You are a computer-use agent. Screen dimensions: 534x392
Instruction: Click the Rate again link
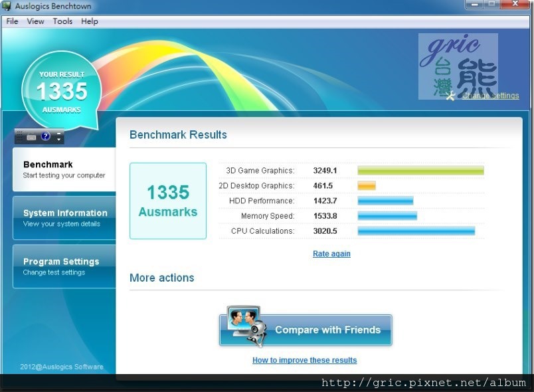coord(331,254)
